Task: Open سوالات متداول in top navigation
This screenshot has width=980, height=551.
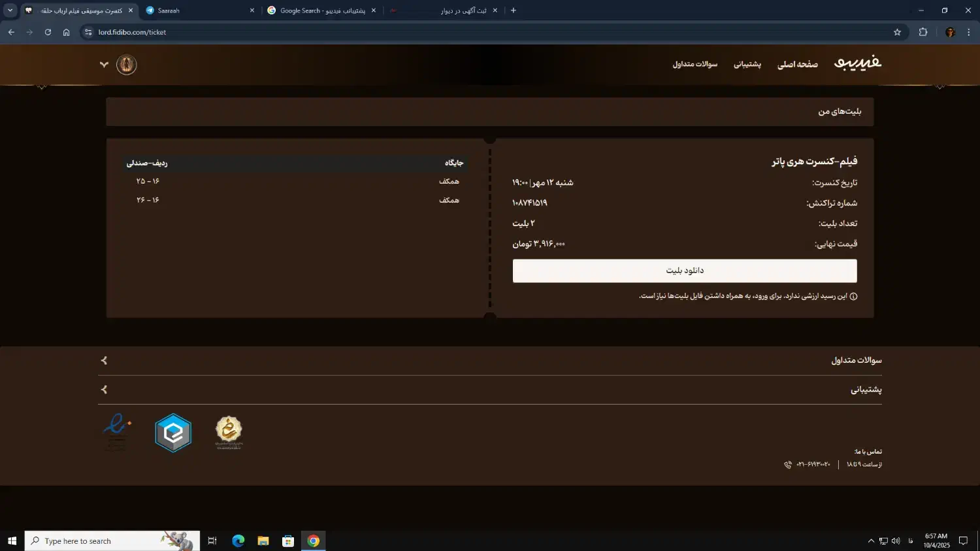Action: (x=695, y=64)
